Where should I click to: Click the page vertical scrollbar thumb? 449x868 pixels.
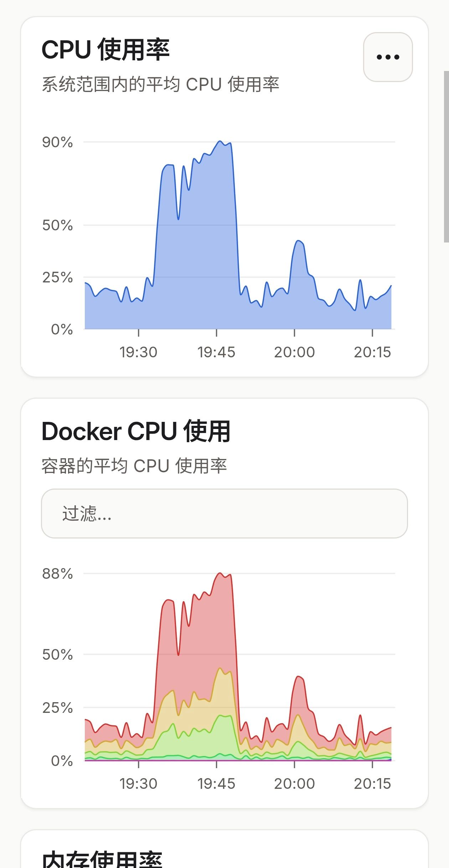(446, 157)
